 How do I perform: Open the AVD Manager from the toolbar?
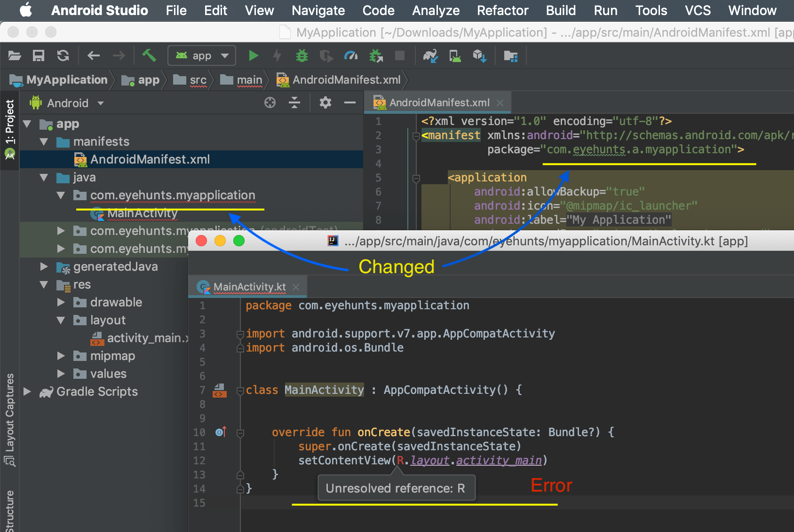(454, 55)
